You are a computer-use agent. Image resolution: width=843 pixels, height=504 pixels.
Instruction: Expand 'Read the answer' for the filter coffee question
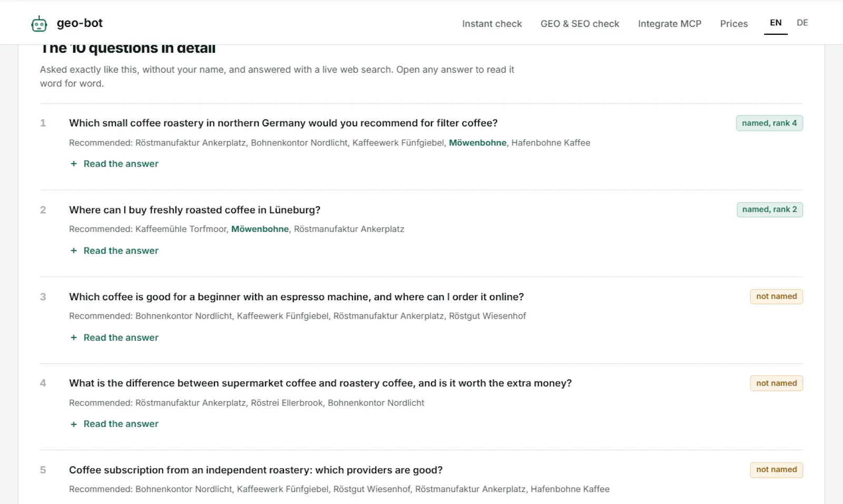pyautogui.click(x=121, y=164)
